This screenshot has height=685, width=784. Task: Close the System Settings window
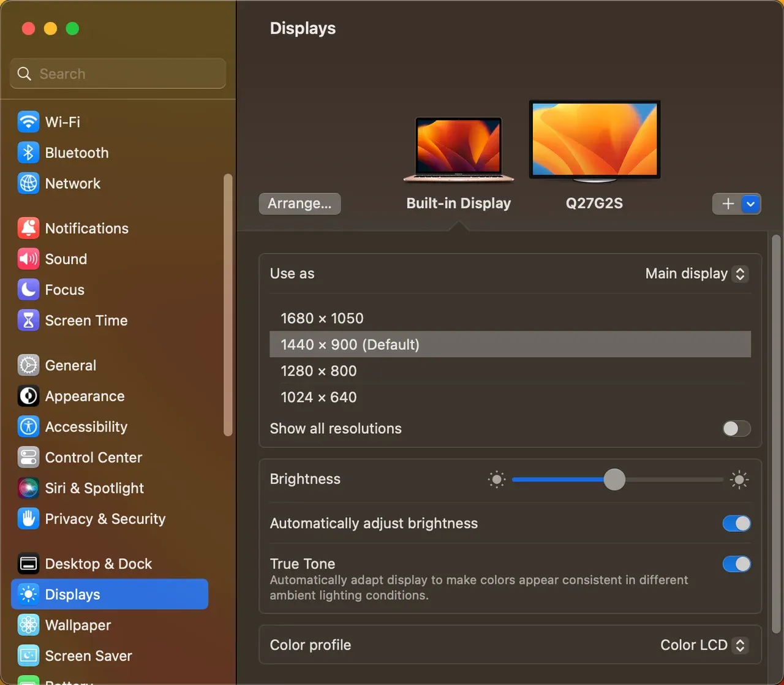click(x=28, y=29)
